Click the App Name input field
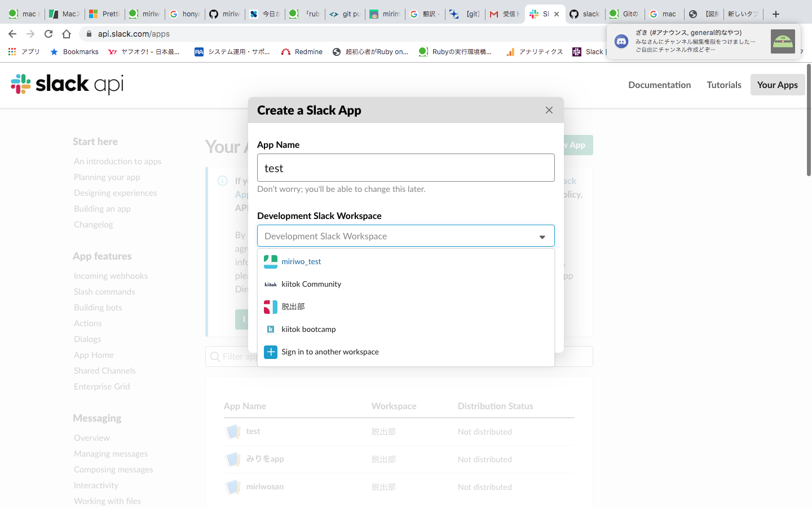The height and width of the screenshot is (508, 812). coord(406,168)
